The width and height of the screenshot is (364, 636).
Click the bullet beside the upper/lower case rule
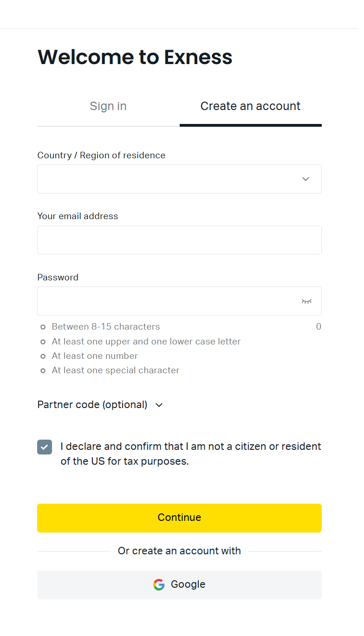(x=43, y=342)
